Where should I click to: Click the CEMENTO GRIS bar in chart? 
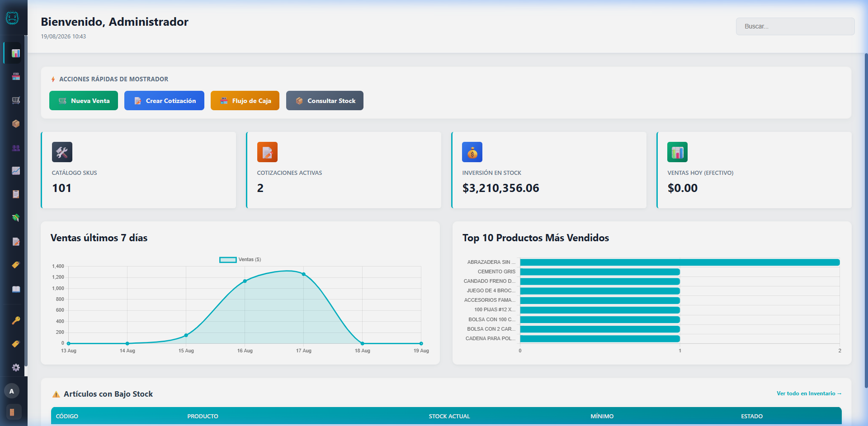coord(600,272)
